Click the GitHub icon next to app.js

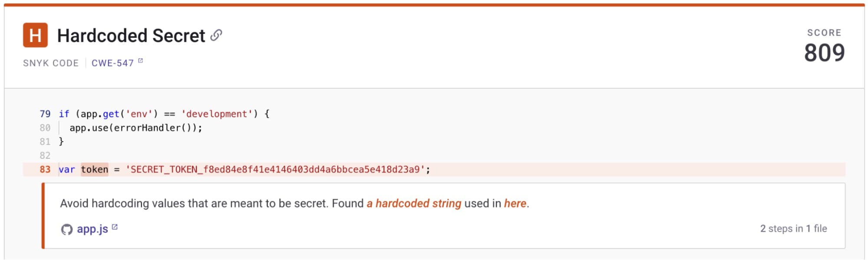click(x=66, y=229)
